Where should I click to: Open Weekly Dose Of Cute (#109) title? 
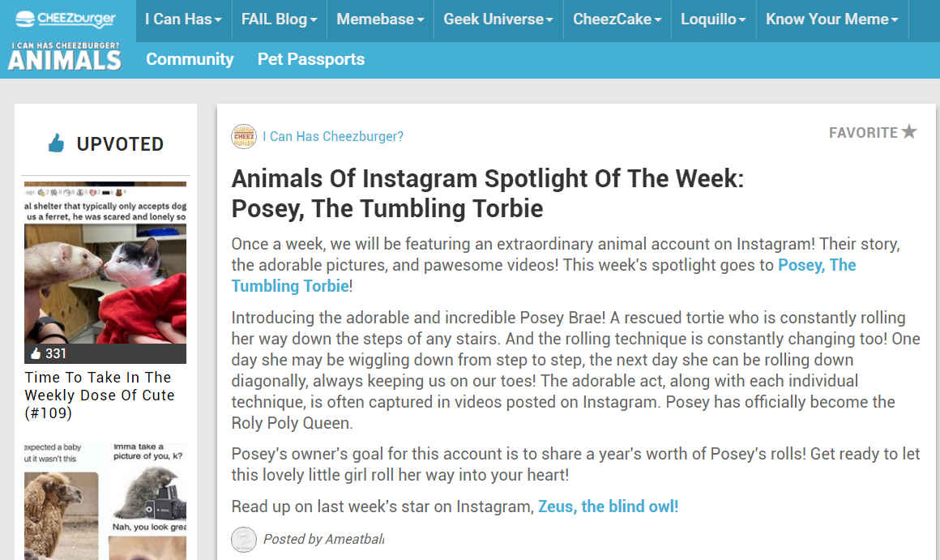(100, 395)
